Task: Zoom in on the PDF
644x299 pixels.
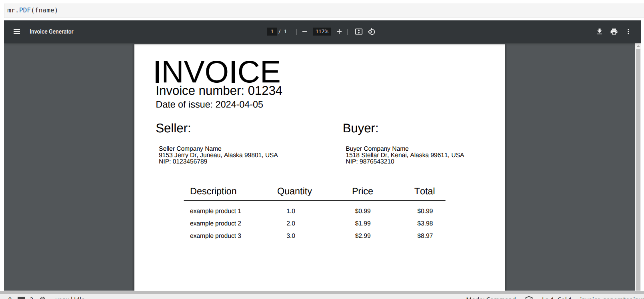Action: pyautogui.click(x=339, y=32)
